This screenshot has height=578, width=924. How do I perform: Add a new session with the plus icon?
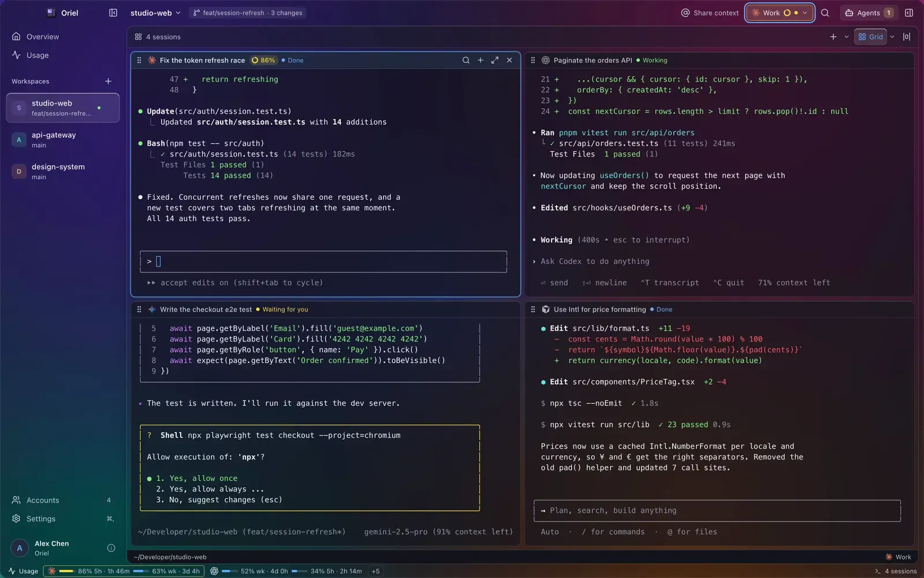coord(833,36)
